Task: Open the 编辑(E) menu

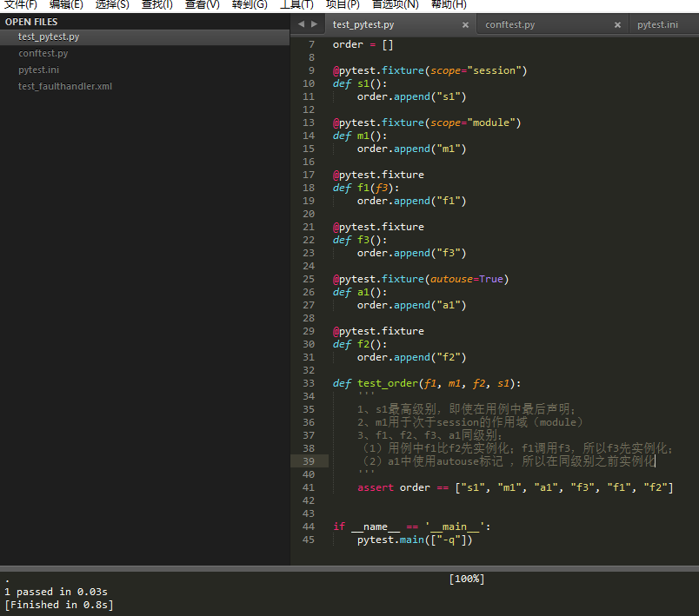Action: pyautogui.click(x=66, y=4)
